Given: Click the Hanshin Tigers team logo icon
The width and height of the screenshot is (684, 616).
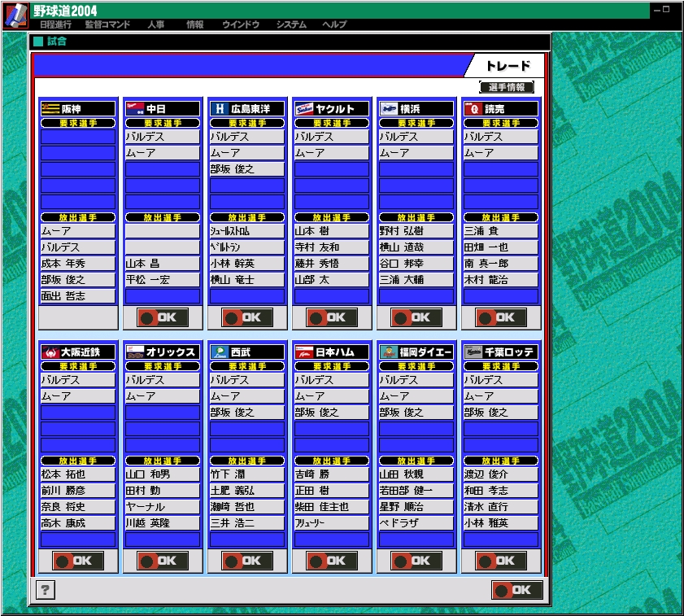Looking at the screenshot, I should pos(50,109).
